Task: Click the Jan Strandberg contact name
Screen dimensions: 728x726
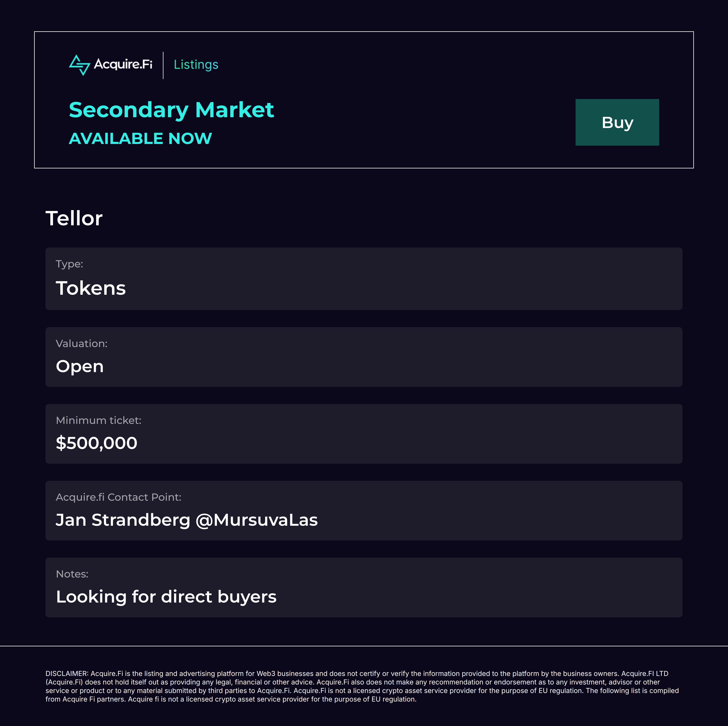Action: 123,520
